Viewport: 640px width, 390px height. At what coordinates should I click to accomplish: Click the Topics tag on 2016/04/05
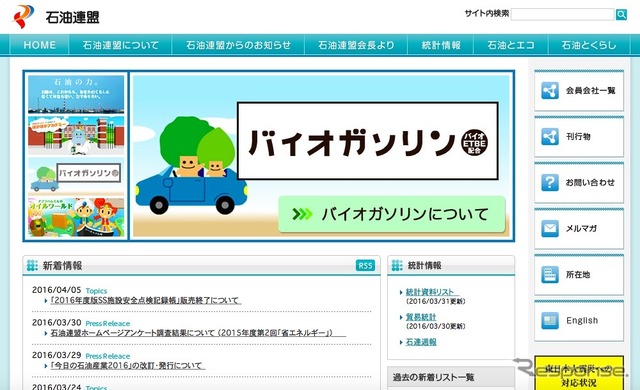click(96, 291)
